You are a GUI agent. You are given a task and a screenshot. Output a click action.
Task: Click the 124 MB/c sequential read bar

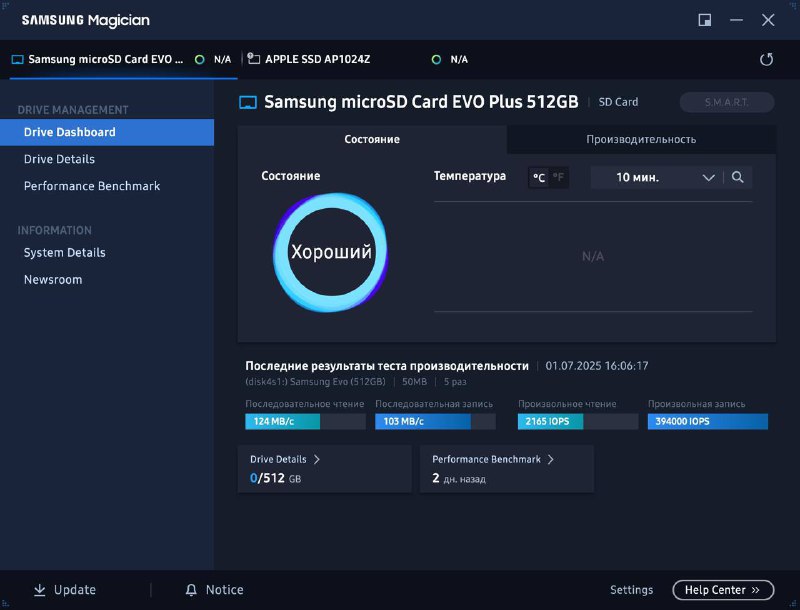coord(305,421)
